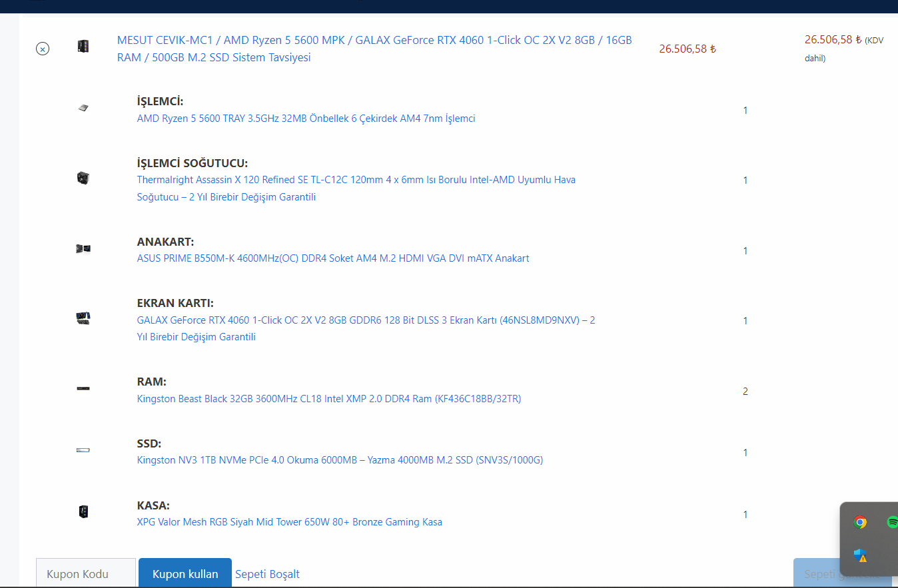Remove the MESUT CEVIK-MC1 system from cart
Viewport: 898px width, 588px height.
pos(43,49)
